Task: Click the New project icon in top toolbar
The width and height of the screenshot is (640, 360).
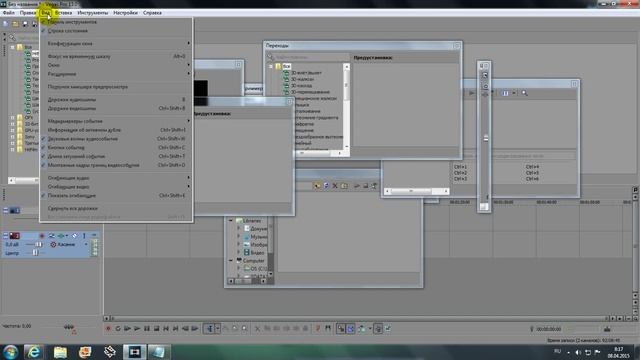Action: [6, 24]
